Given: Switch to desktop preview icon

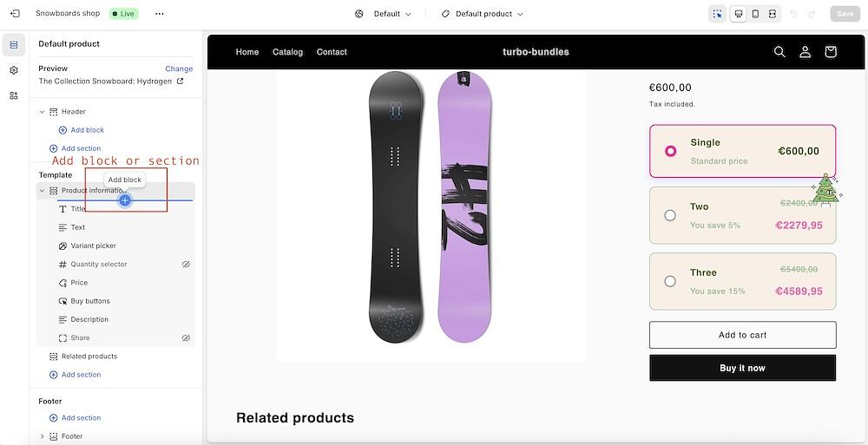Looking at the screenshot, I should (738, 14).
